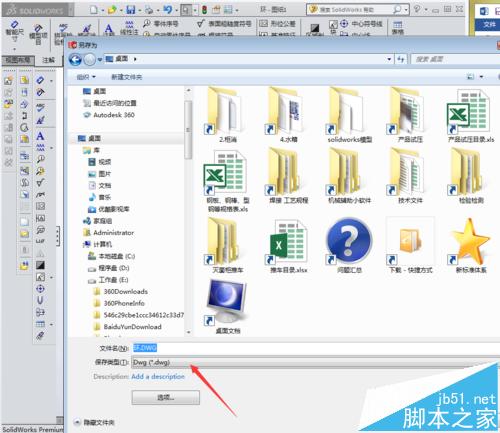Click the Area Hatch/Fill black square icon
Viewport: 500px width, 433px height.
coord(315,28)
